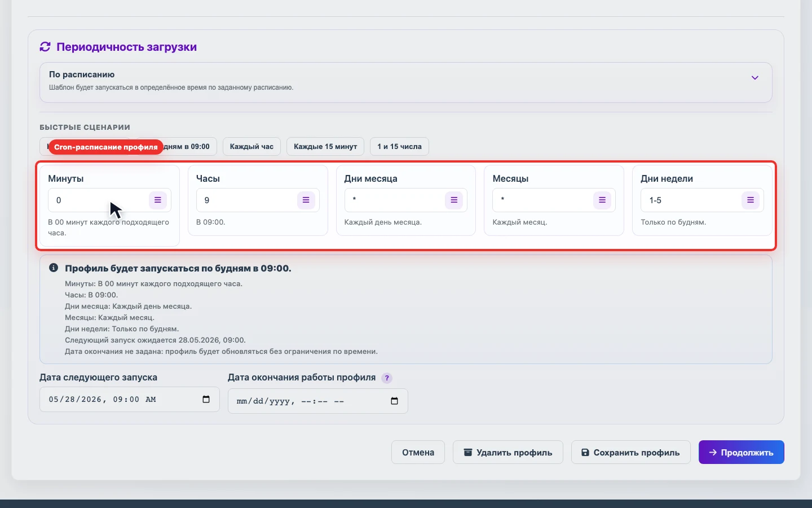812x508 pixels.
Task: Click the Продолжить button
Action: click(742, 452)
